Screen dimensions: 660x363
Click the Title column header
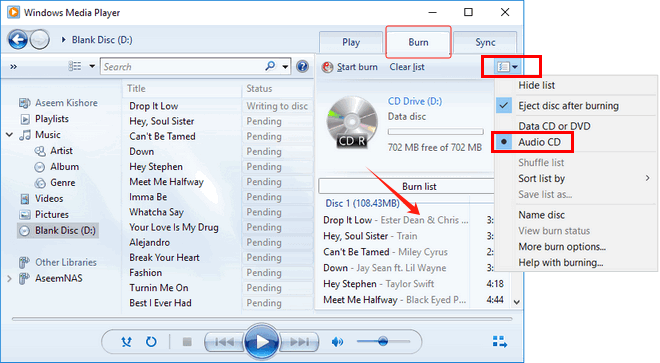[136, 88]
